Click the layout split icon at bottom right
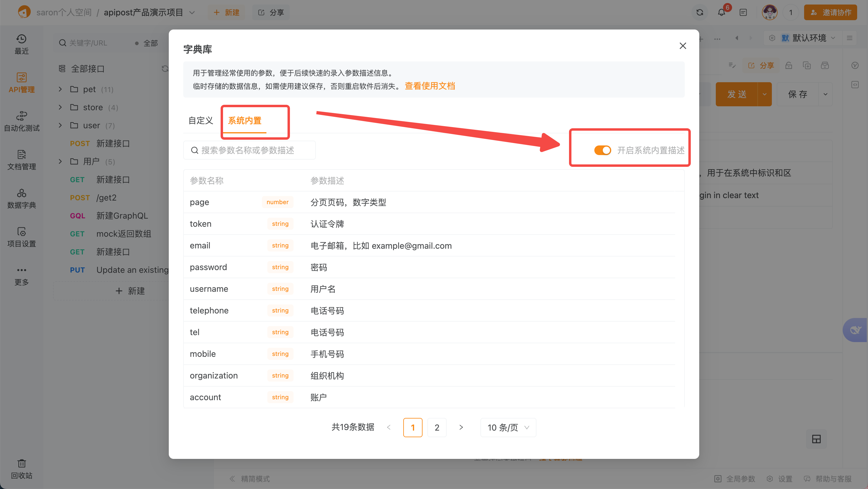This screenshot has height=489, width=868. point(816,439)
